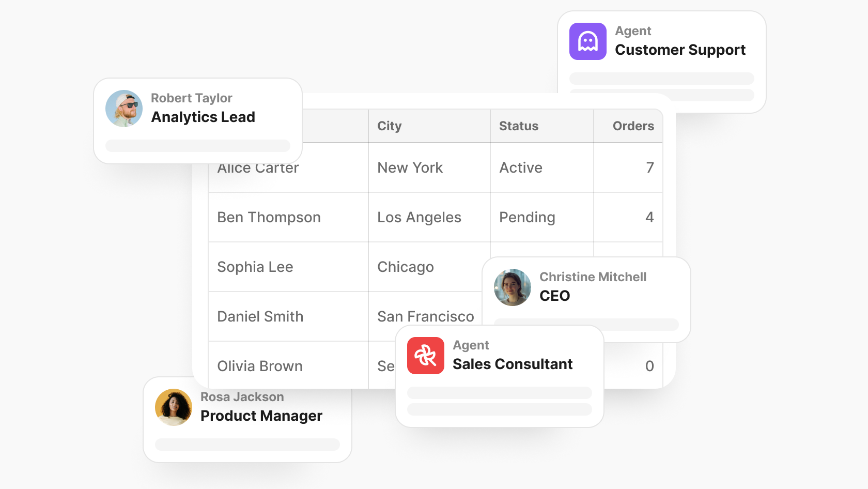The height and width of the screenshot is (489, 868).
Task: Click the New York city cell
Action: (410, 167)
